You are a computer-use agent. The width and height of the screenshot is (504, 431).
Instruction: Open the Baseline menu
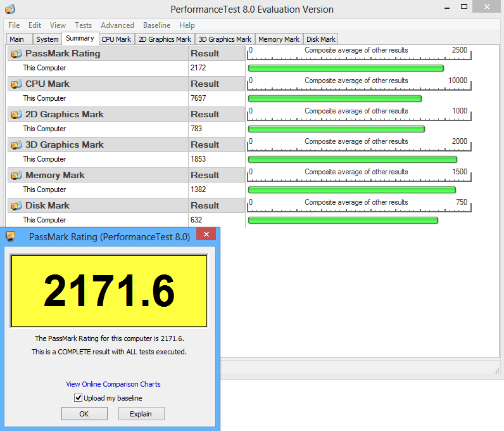click(157, 25)
